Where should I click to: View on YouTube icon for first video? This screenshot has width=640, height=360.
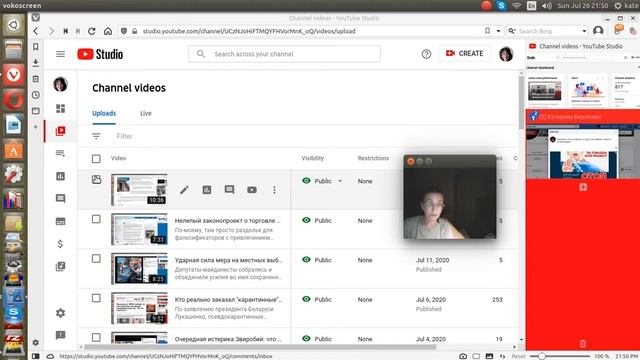[252, 190]
